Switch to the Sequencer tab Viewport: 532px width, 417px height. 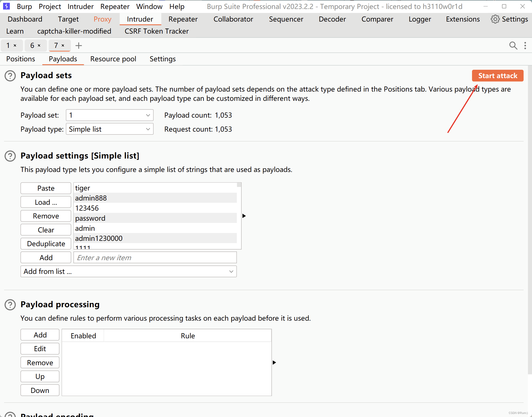(286, 19)
